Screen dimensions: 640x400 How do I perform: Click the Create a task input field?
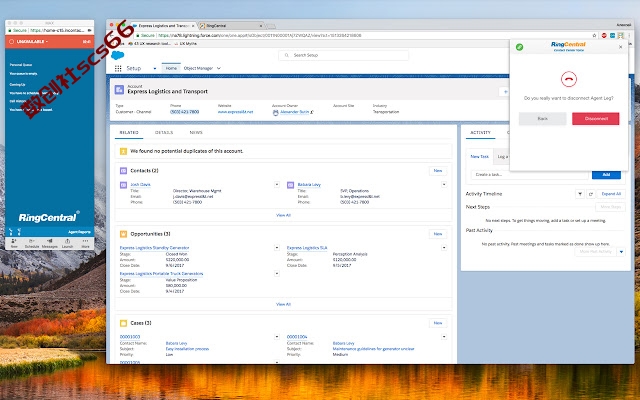(529, 175)
